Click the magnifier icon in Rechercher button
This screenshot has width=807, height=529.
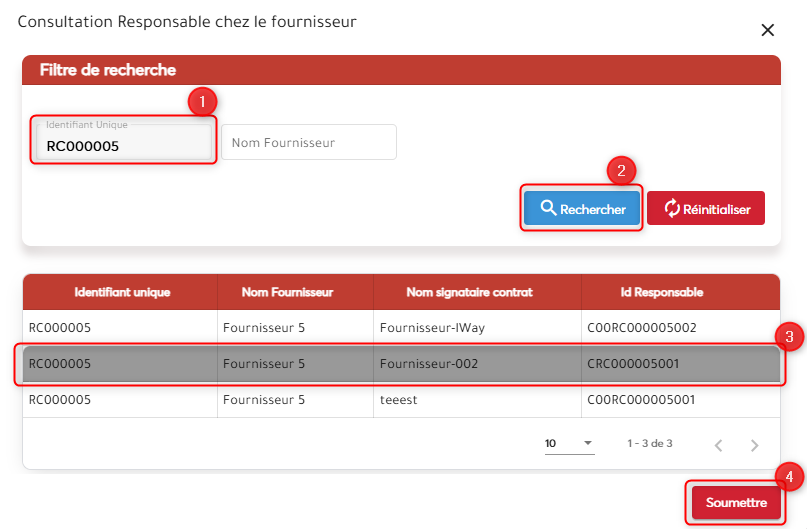click(548, 209)
